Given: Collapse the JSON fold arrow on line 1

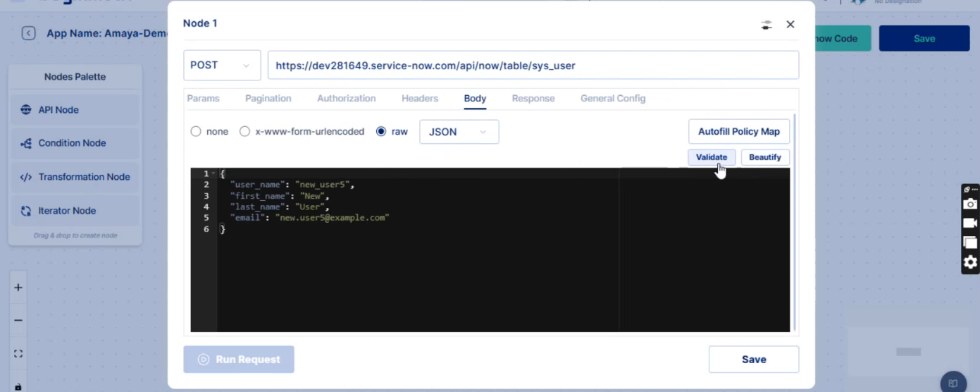Looking at the screenshot, I should pos(213,173).
